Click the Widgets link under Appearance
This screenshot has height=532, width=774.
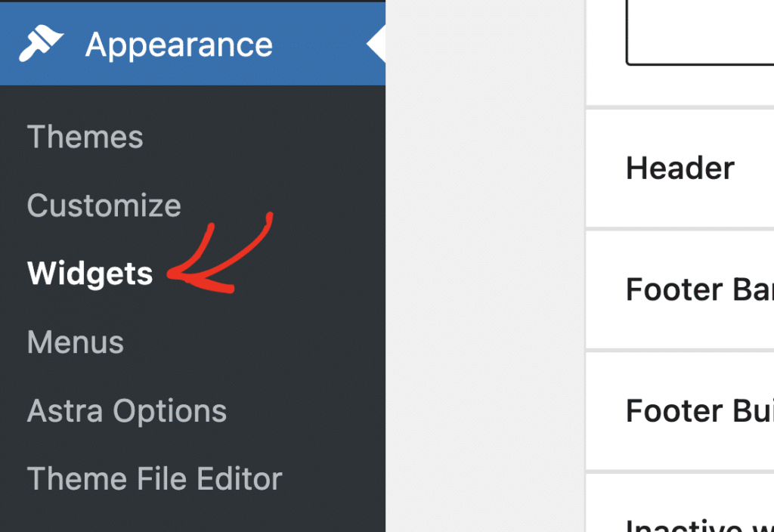[89, 274]
